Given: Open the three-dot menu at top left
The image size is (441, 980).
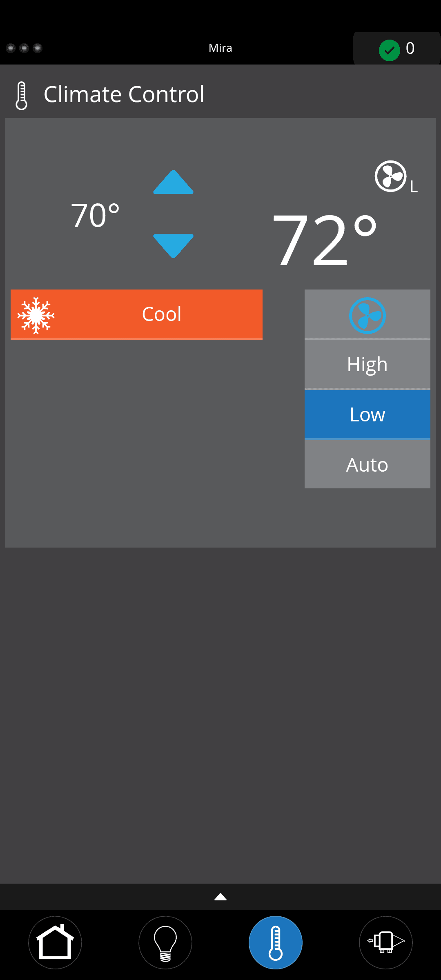Looking at the screenshot, I should pyautogui.click(x=24, y=48).
